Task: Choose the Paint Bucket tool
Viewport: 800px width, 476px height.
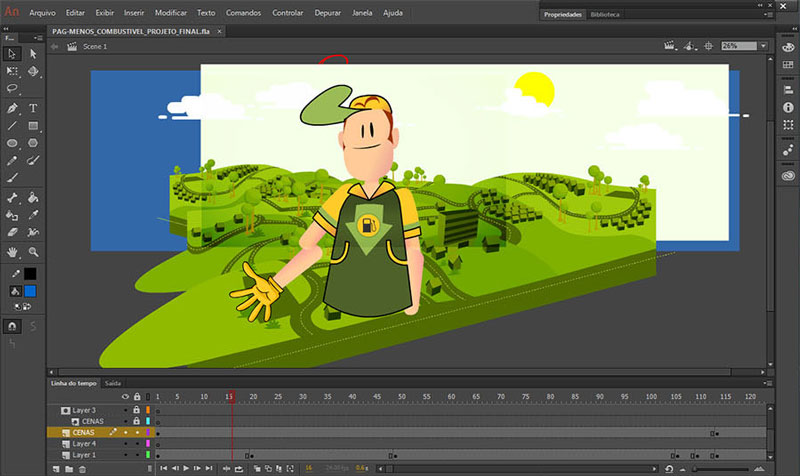Action: [x=33, y=198]
